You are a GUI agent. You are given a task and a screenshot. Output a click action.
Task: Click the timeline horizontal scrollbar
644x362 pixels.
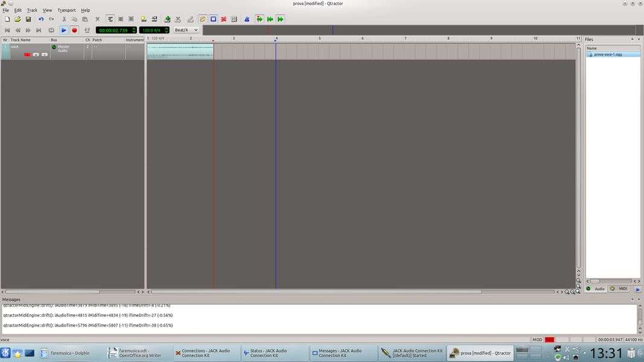[x=316, y=292]
